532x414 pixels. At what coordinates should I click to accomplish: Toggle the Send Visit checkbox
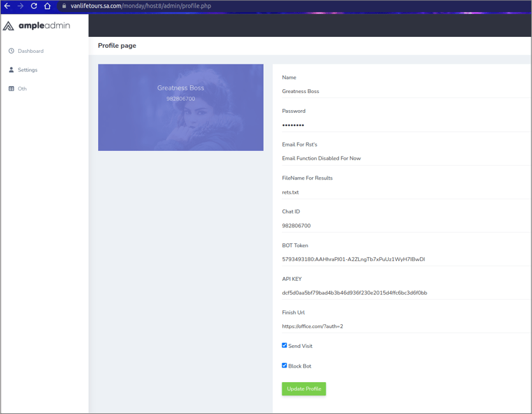coord(284,345)
